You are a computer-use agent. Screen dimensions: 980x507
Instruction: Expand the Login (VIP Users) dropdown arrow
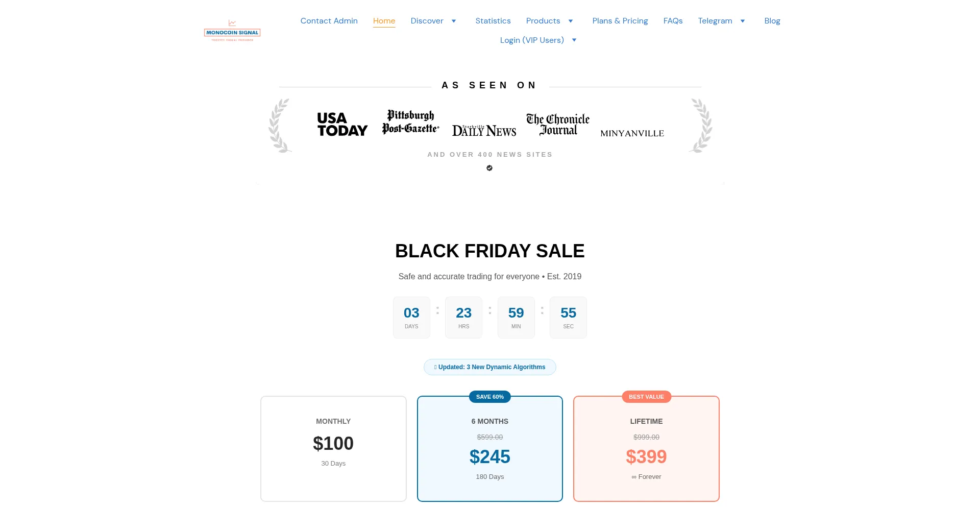point(574,40)
